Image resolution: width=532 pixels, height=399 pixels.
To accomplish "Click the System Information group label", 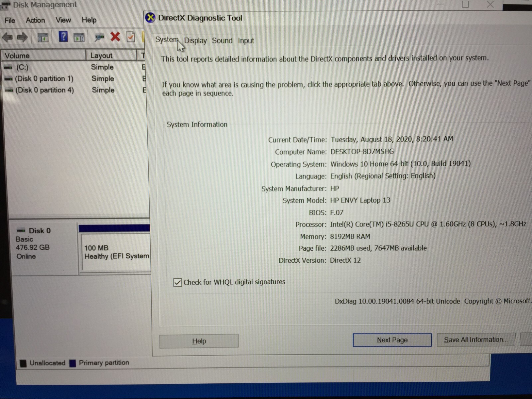I will tap(197, 124).
